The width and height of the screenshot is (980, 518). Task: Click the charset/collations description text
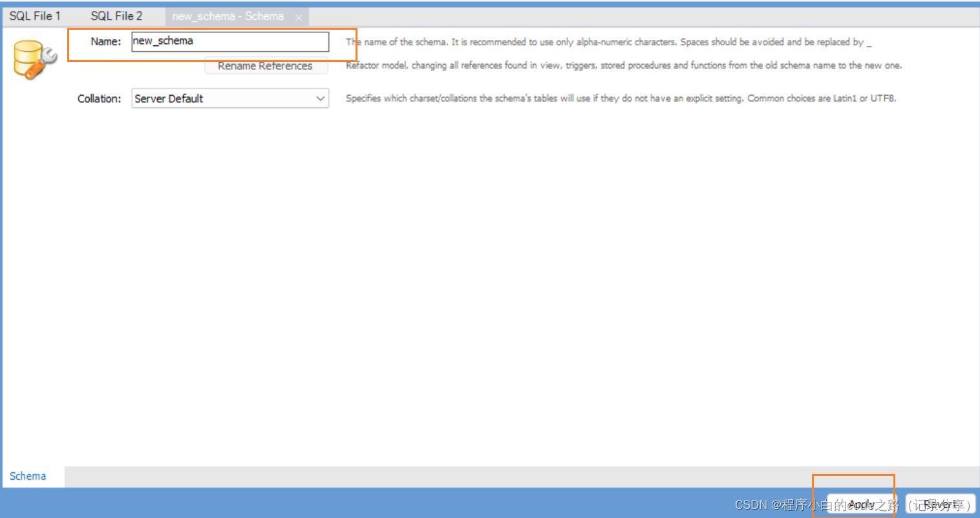tap(621, 98)
